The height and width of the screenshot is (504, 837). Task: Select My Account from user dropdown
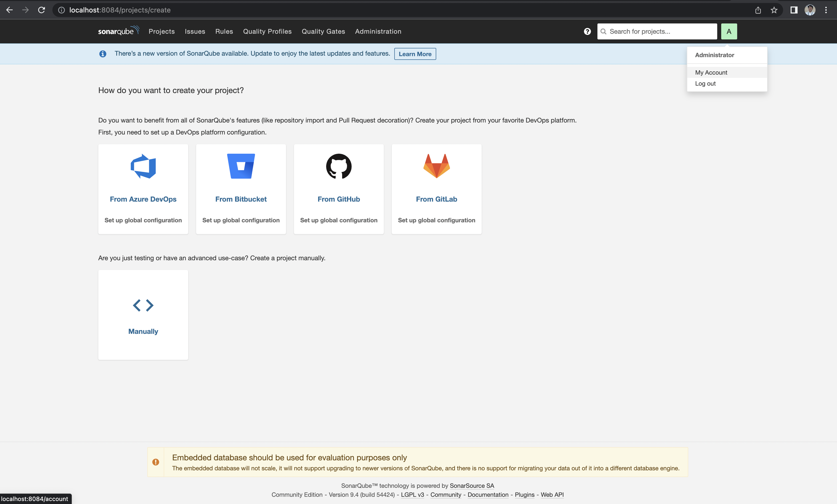727,72
